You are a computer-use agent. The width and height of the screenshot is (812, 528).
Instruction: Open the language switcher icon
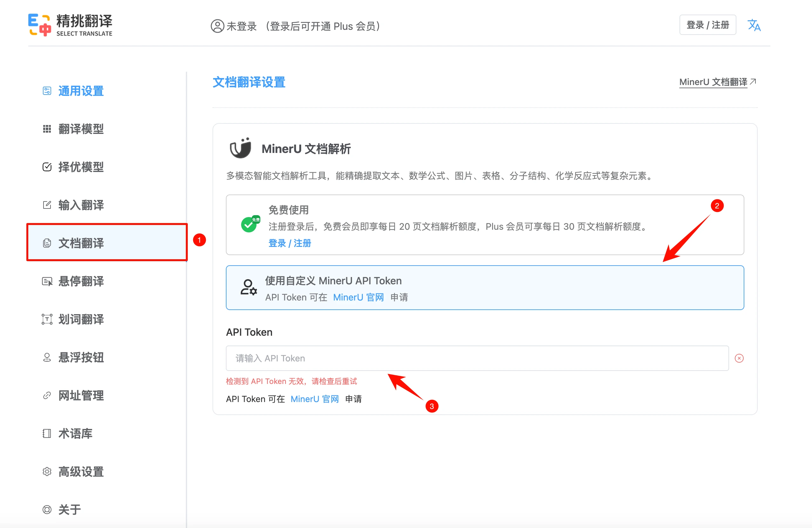(754, 24)
